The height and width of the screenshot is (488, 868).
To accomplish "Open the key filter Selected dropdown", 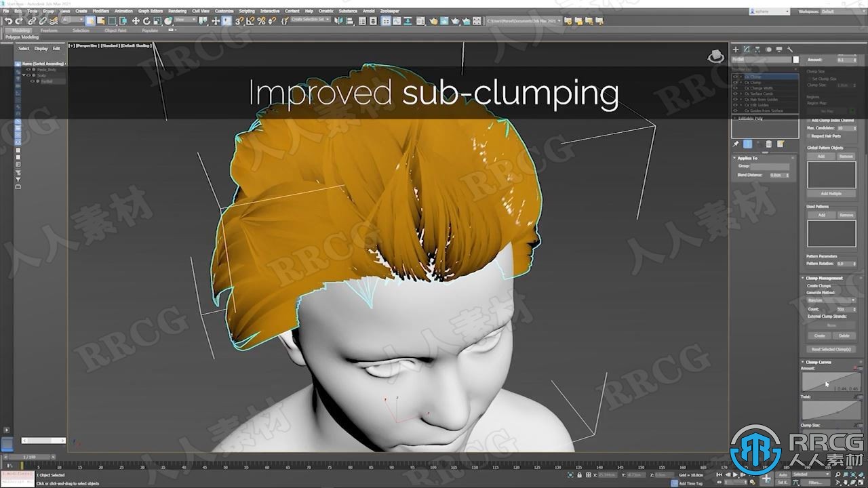I will point(811,474).
